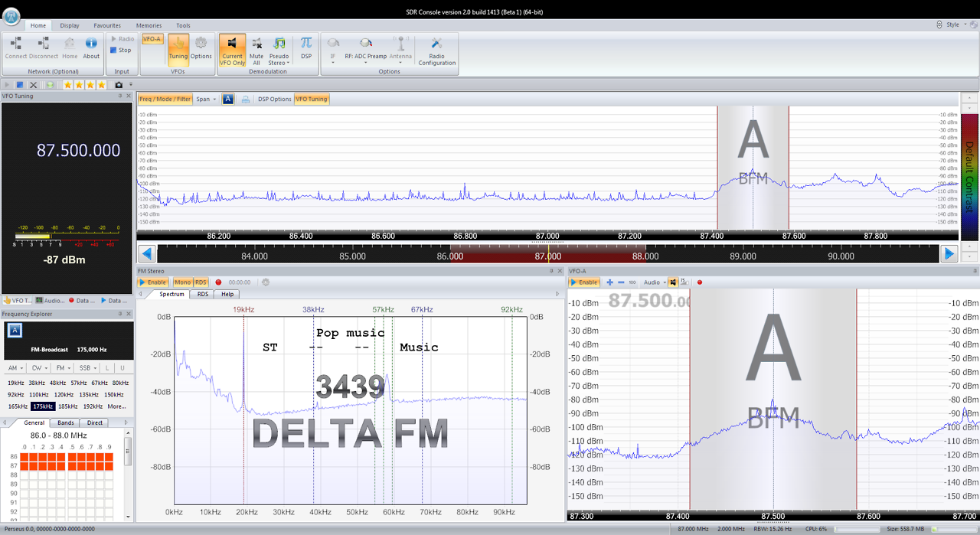The image size is (980, 535).
Task: Click the printer icon in spectrum toolbar
Action: 246,99
